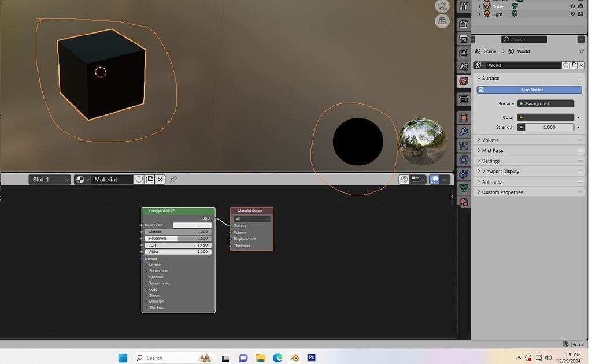The height and width of the screenshot is (364, 592).
Task: Duplicate the World datablock
Action: point(573,65)
